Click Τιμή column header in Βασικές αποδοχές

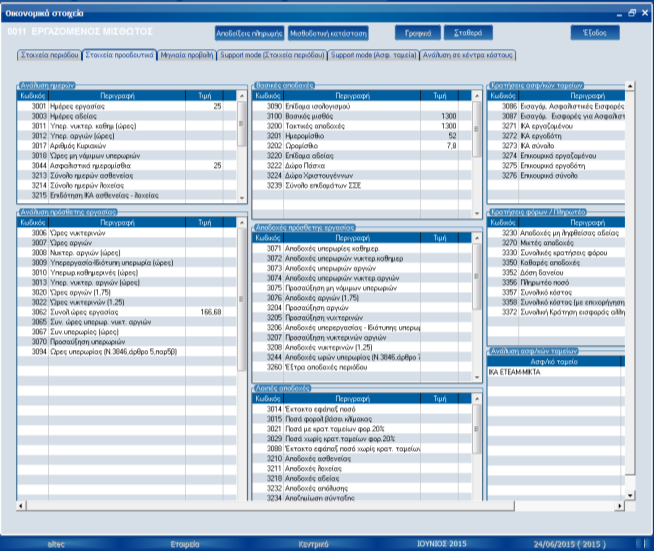pos(440,96)
